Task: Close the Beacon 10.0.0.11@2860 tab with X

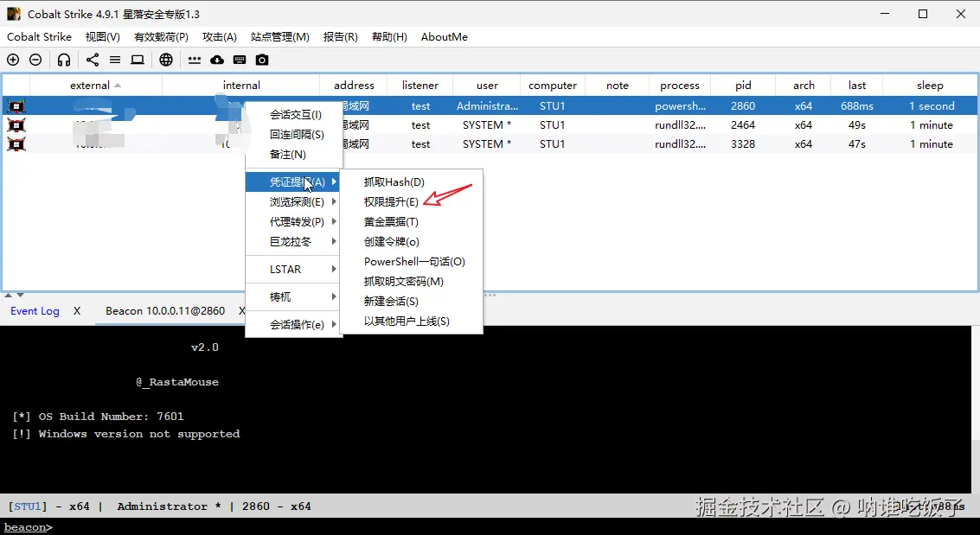Action: pyautogui.click(x=241, y=311)
